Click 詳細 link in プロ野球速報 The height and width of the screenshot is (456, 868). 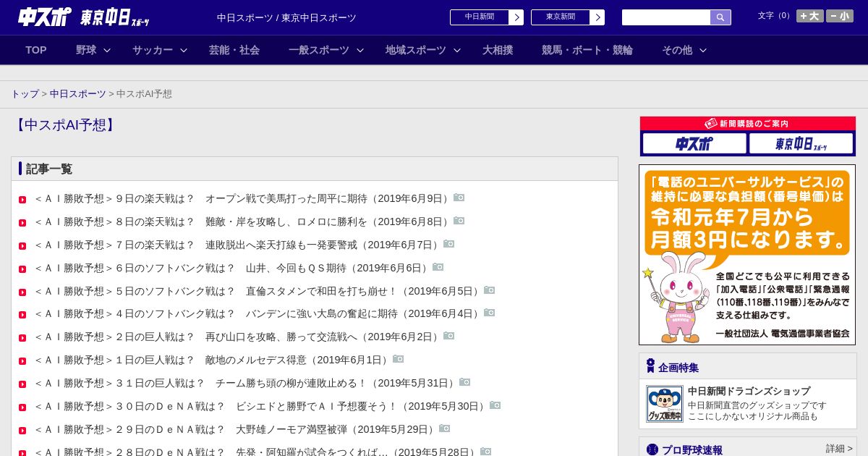tap(840, 449)
